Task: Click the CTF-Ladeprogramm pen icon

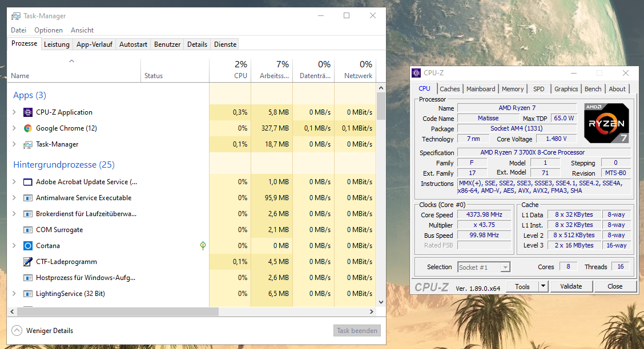Action: tap(28, 262)
